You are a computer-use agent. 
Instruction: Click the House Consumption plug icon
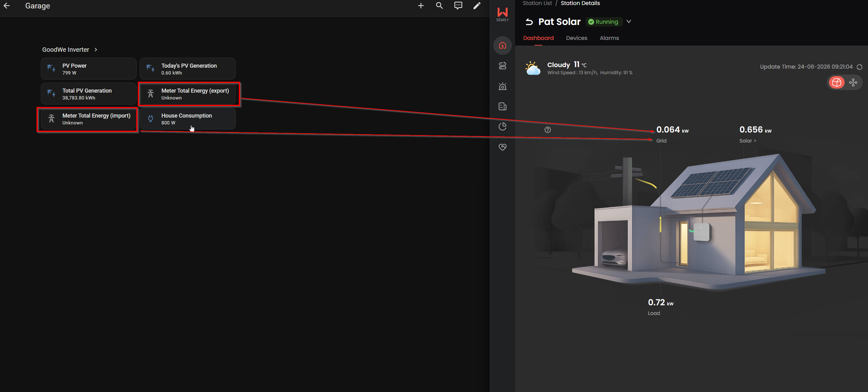(151, 119)
